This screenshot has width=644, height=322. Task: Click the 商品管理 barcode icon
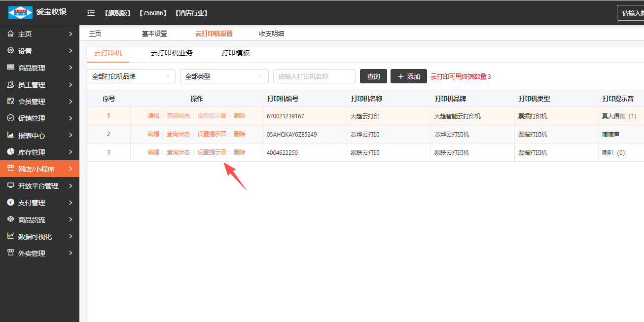click(x=11, y=68)
